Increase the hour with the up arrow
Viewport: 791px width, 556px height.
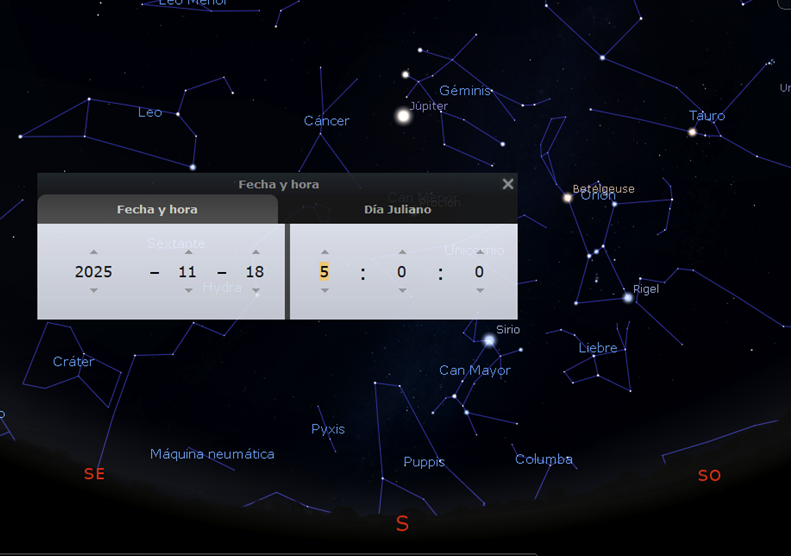pyautogui.click(x=324, y=253)
